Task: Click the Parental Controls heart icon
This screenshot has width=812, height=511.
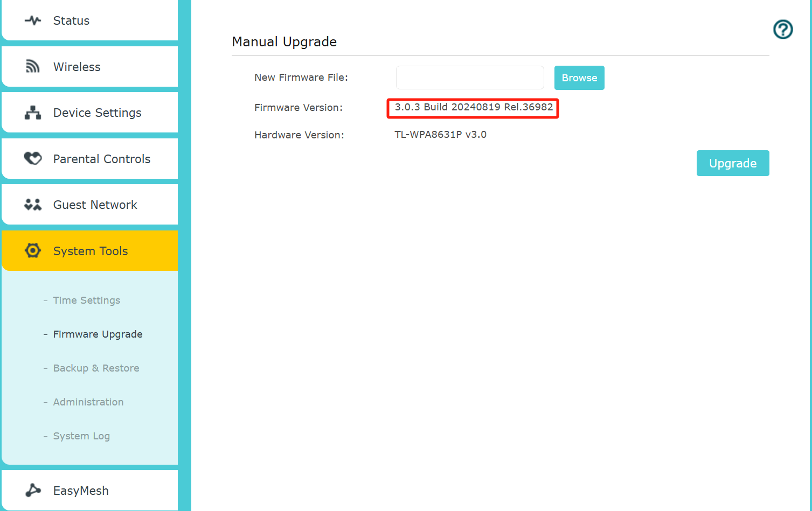Action: pyautogui.click(x=33, y=159)
